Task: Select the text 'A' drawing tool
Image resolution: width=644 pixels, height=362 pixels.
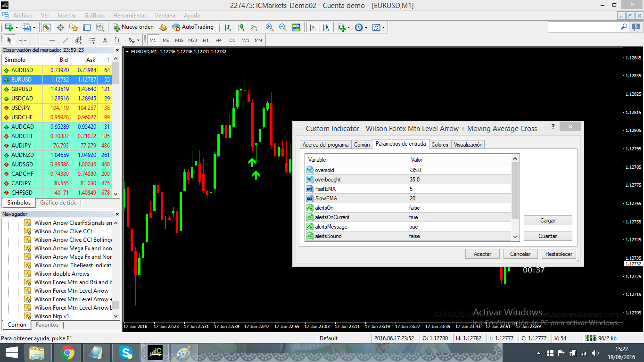Action: pyautogui.click(x=105, y=40)
